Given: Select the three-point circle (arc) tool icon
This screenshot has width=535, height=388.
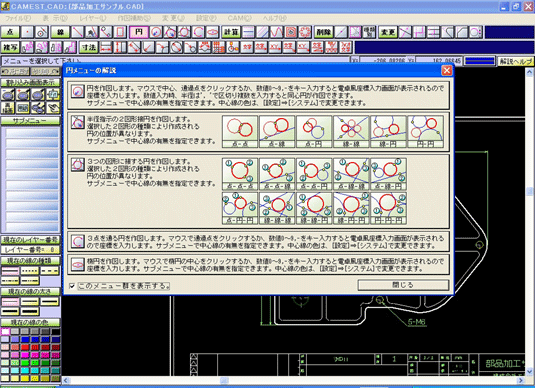Looking at the screenshot, I should click(x=199, y=32).
